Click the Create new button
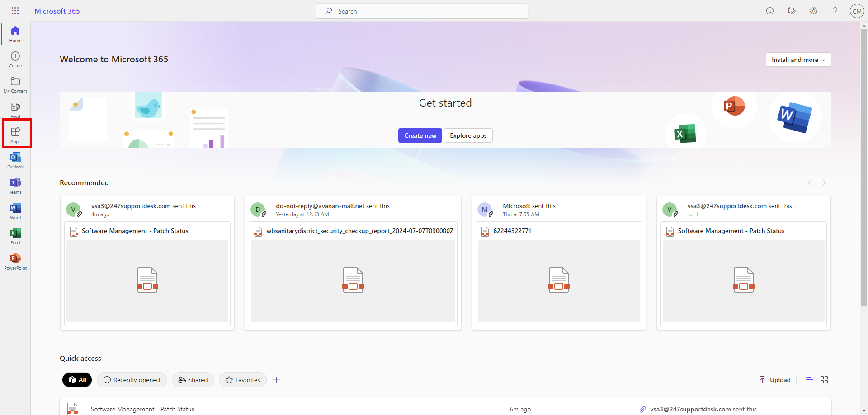868x415 pixels. coord(420,135)
